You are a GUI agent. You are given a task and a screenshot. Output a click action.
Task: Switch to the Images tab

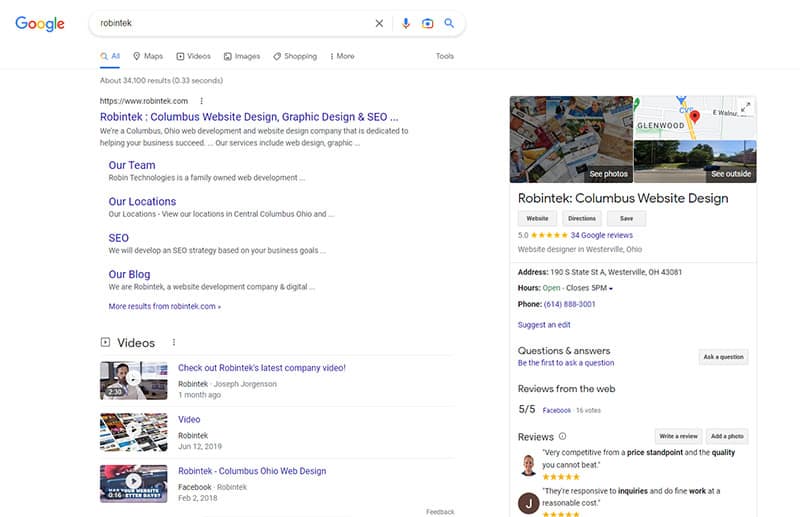[242, 57]
